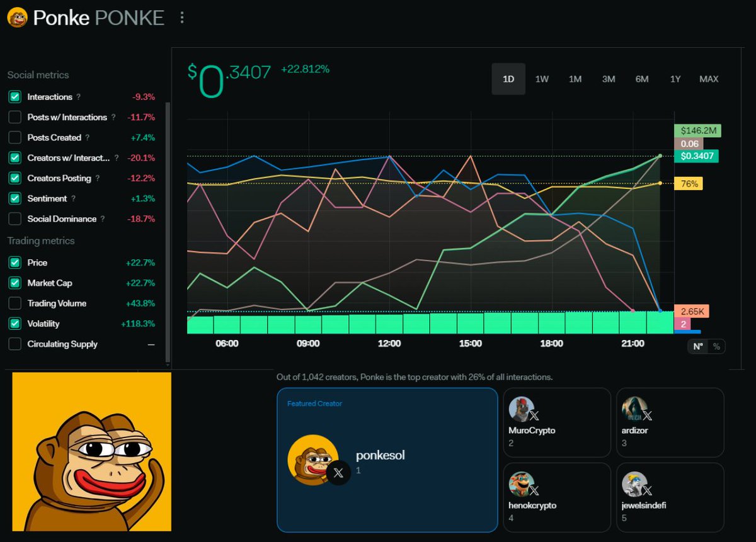
Task: Switch chart to MAX range
Action: coord(709,79)
